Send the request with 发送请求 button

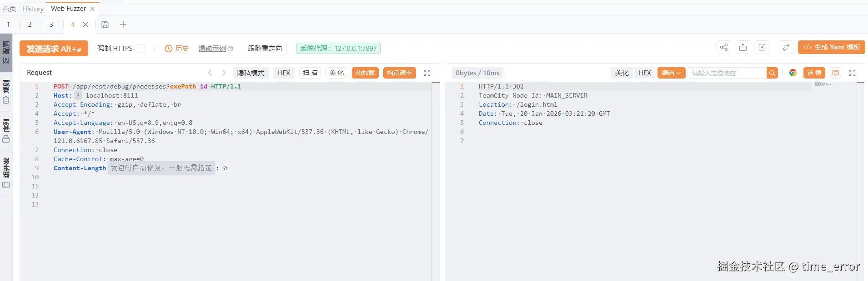54,49
